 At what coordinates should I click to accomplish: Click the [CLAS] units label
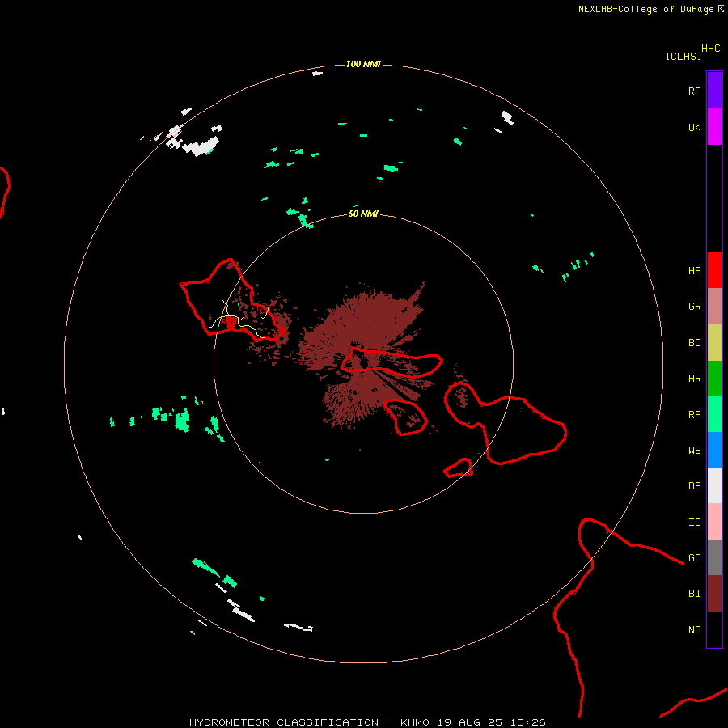point(684,56)
